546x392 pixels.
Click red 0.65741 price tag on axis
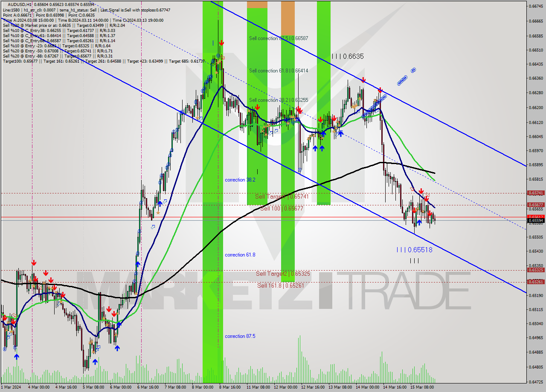[x=536, y=193]
